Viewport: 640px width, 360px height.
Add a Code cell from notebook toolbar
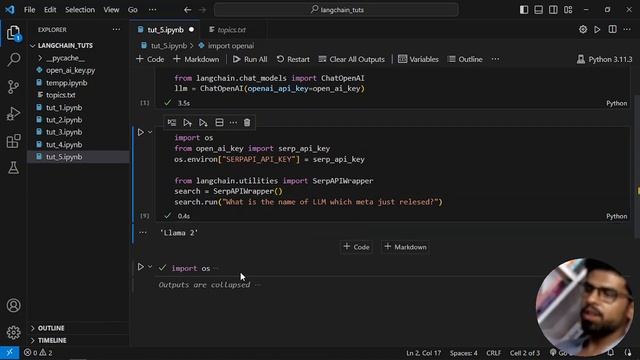150,59
